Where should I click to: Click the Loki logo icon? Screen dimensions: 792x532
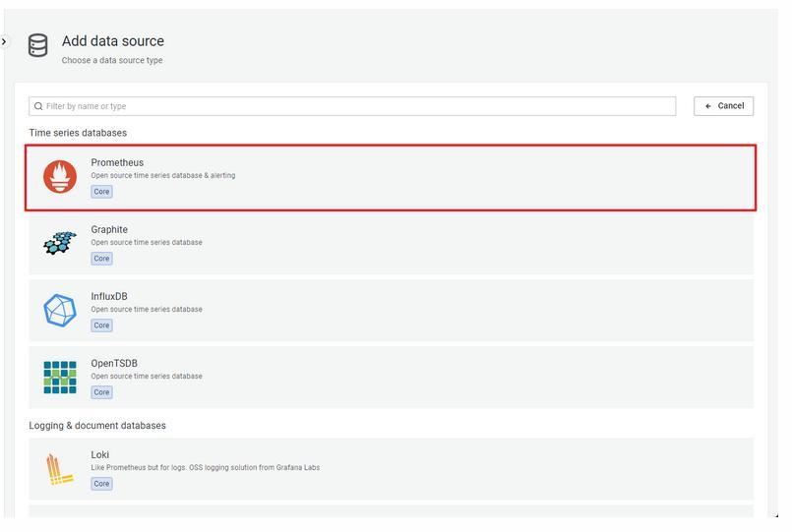[60, 469]
